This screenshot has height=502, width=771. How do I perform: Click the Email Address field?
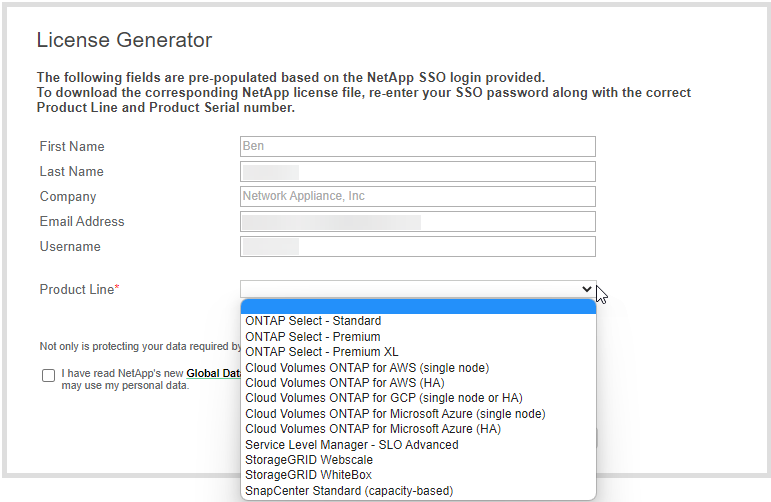[x=418, y=222]
